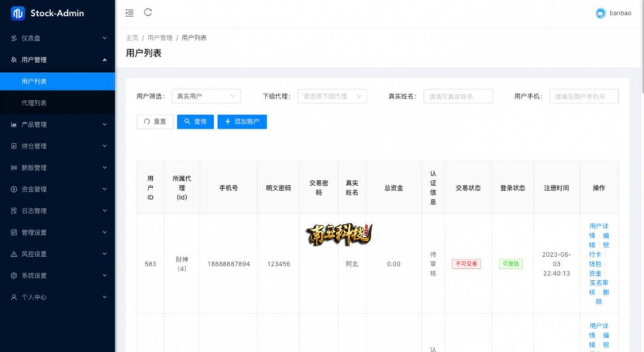Viewport: 644px width, 352px height.
Task: Click the 持仓管理 sidebar icon
Action: point(14,146)
